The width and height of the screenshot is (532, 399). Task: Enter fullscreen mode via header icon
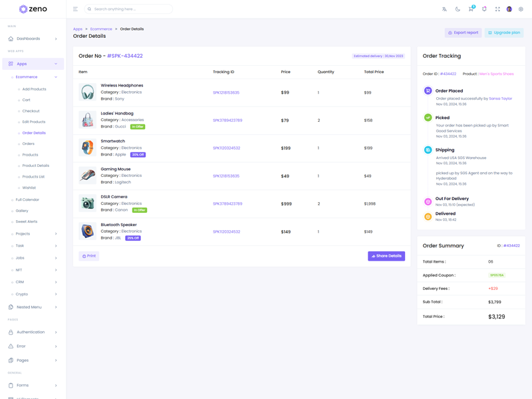click(497, 9)
